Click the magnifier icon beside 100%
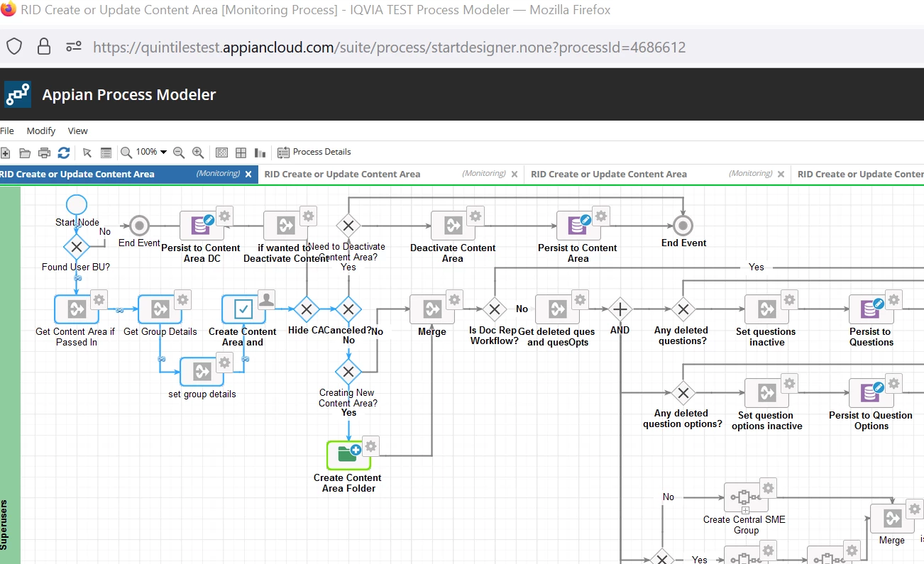The height and width of the screenshot is (564, 924). [126, 153]
